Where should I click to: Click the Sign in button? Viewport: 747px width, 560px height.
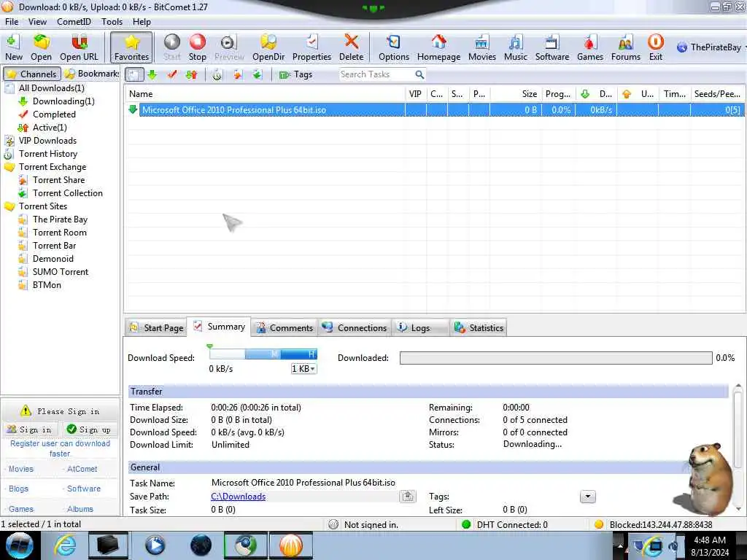coord(31,429)
